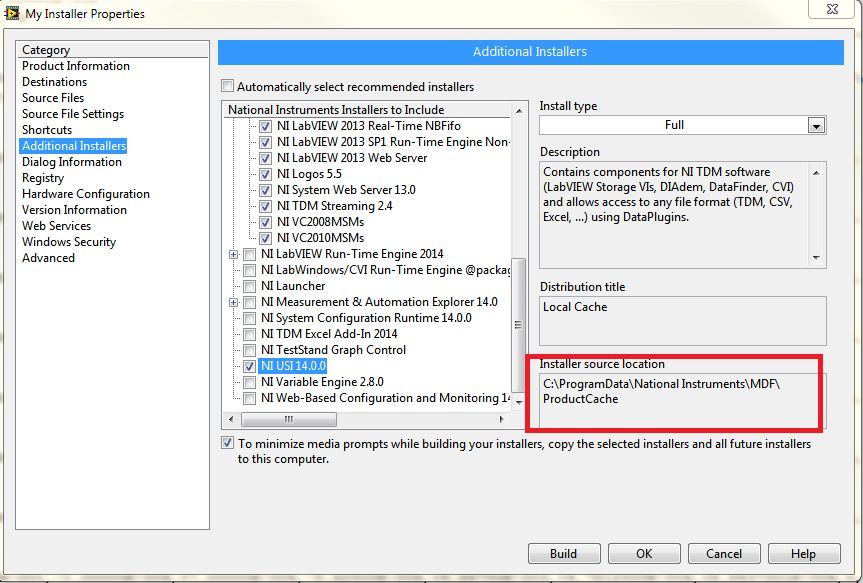The height and width of the screenshot is (583, 863).
Task: Uncheck NI LabVIEW 2013 Real-Time NBFifo
Action: [265, 126]
